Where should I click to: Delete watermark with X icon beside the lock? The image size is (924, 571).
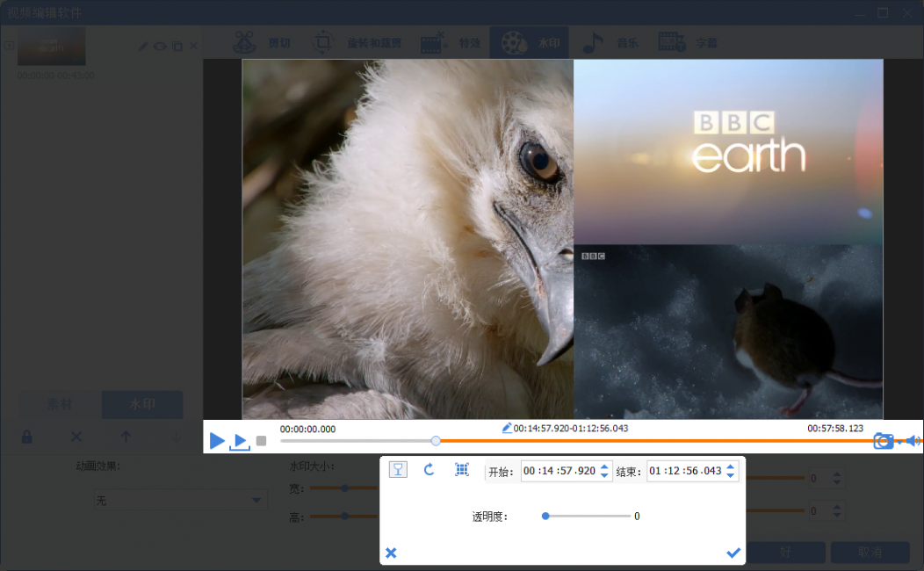pos(76,437)
